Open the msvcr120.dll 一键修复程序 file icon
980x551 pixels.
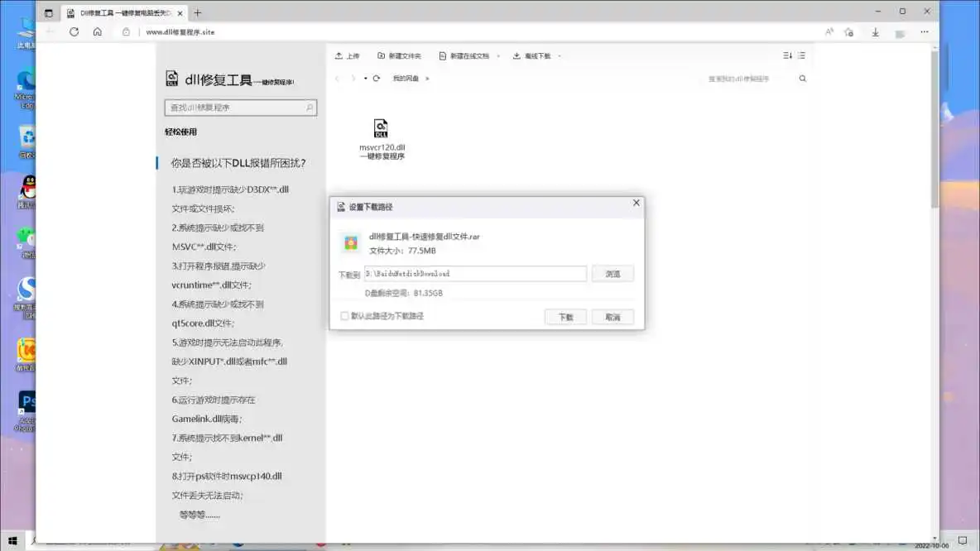(381, 129)
